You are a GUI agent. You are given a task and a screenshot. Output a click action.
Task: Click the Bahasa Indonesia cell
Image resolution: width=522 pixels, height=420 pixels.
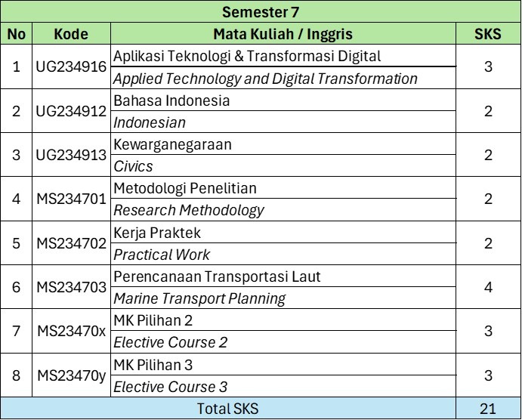[171, 100]
